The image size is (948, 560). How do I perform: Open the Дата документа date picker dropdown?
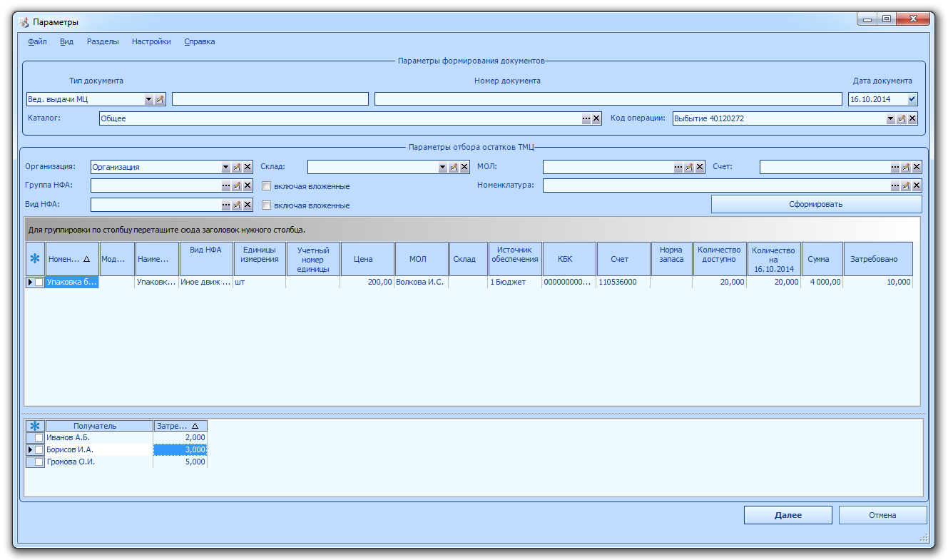(x=912, y=100)
